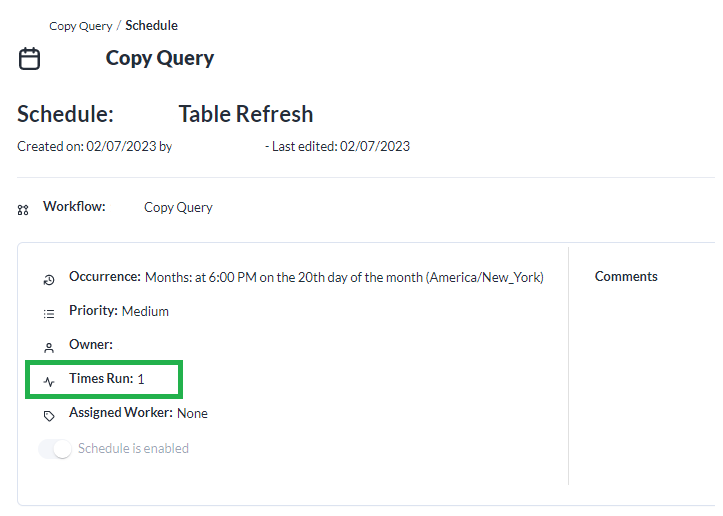Click the 'Schedule is enabled' label text
The image size is (723, 516).
click(x=133, y=449)
